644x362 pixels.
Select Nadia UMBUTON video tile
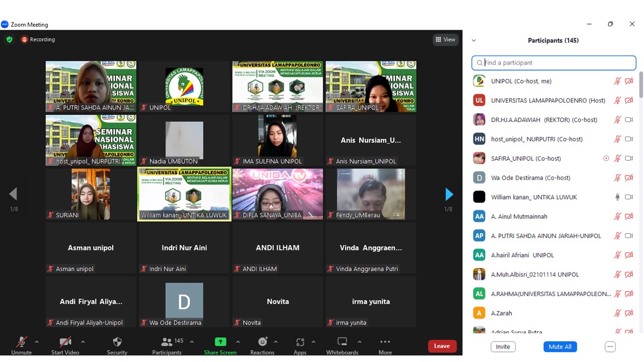coord(184,140)
